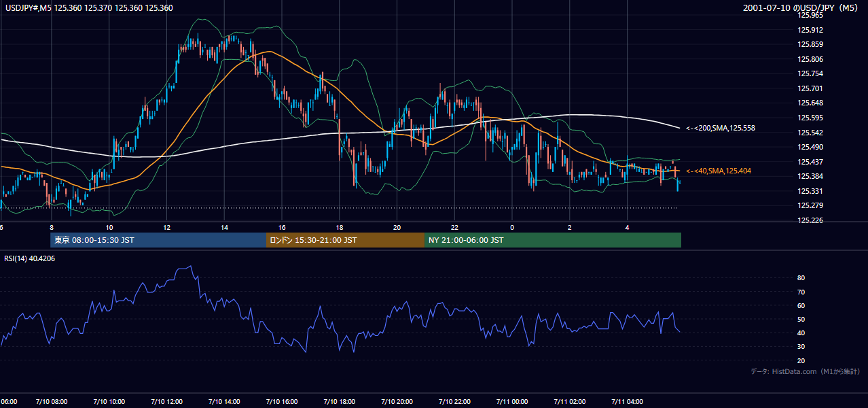The width and height of the screenshot is (868, 408).
Task: Click the 125.384 price axis label
Action: pyautogui.click(x=812, y=177)
